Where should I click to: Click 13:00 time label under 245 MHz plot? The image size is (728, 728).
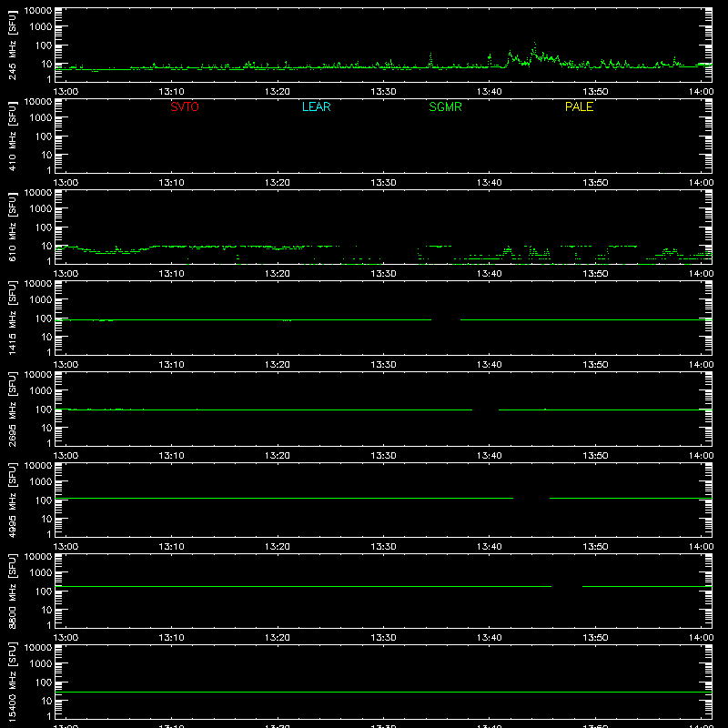[66, 92]
